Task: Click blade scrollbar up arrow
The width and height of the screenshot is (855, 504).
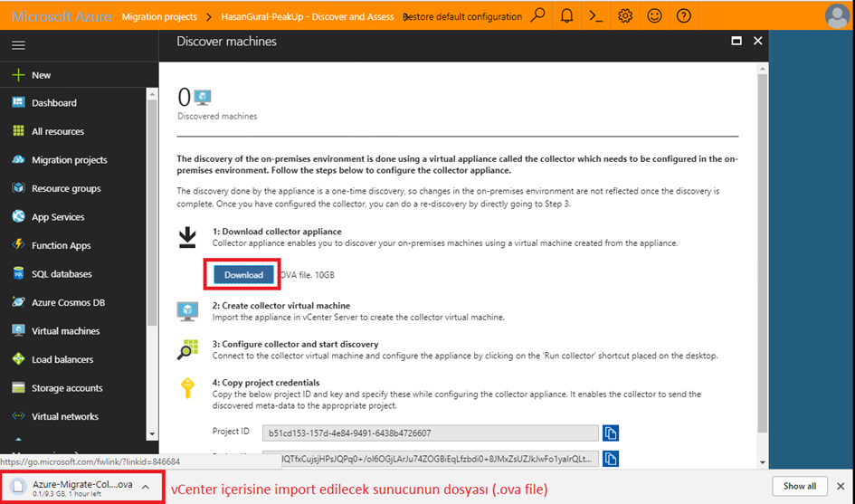Action: coord(763,69)
